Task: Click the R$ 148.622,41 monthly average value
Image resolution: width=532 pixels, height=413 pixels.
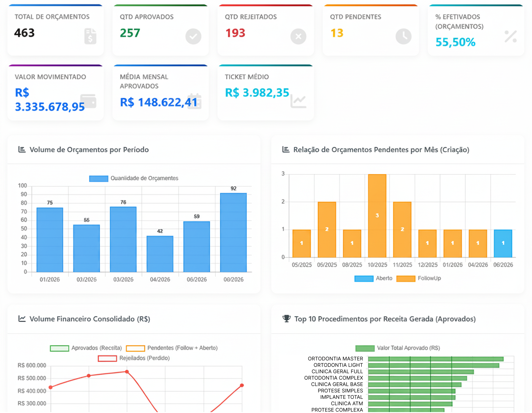Action: 159,102
